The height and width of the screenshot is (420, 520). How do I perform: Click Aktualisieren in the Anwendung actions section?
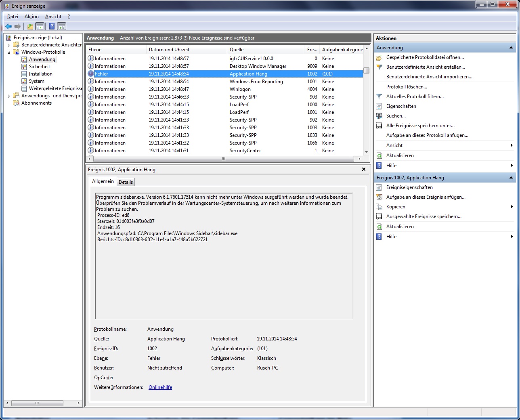pos(400,155)
